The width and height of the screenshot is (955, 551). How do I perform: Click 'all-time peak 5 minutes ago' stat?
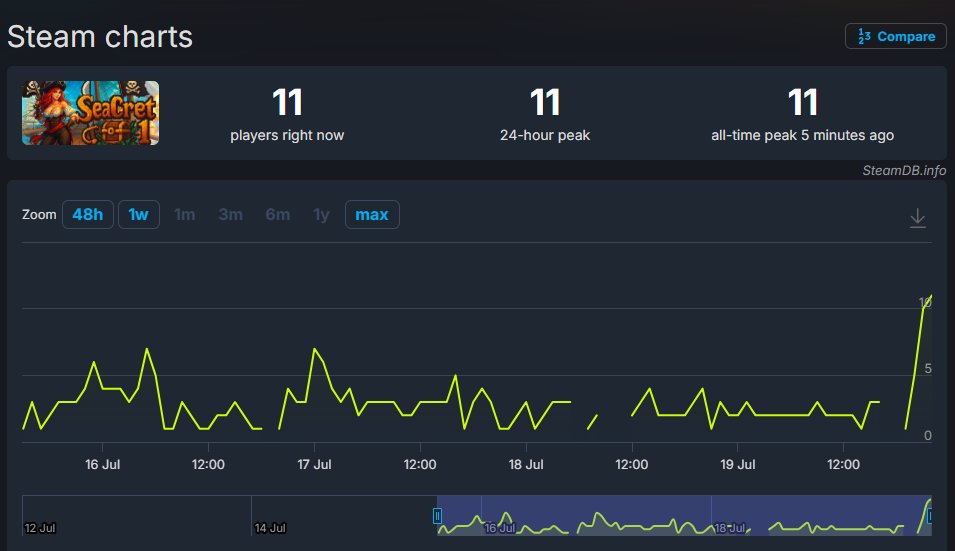click(802, 114)
